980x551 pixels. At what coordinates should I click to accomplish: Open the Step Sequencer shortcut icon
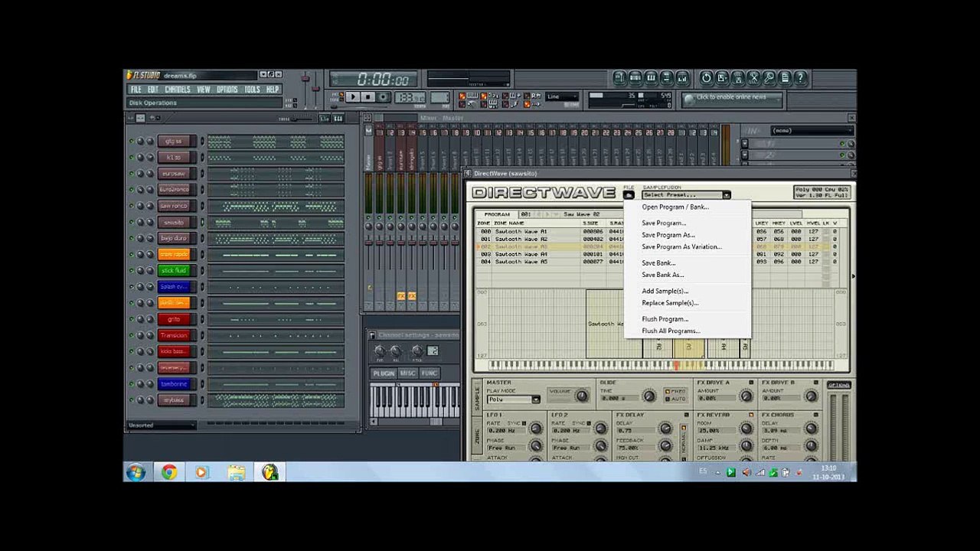pos(635,78)
